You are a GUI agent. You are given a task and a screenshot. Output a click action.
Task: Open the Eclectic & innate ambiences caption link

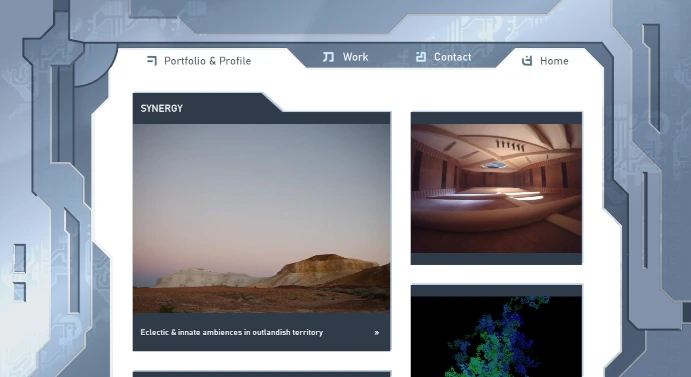click(x=231, y=332)
